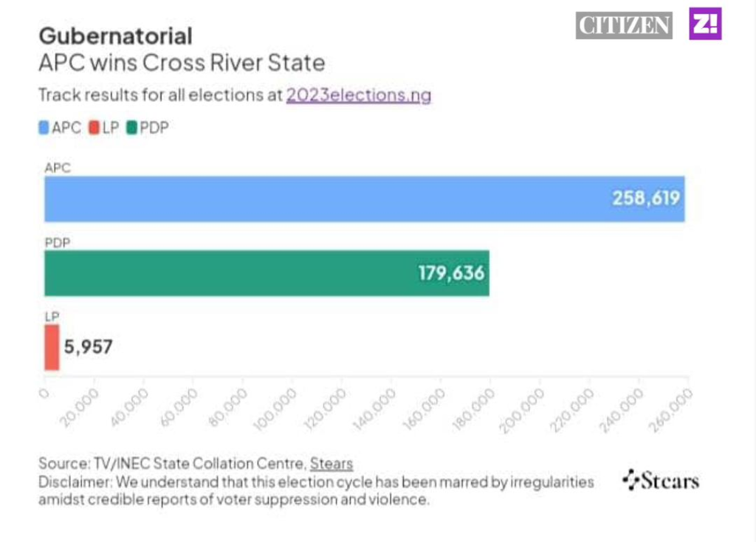Click the green PDP legend swatch

click(x=131, y=128)
